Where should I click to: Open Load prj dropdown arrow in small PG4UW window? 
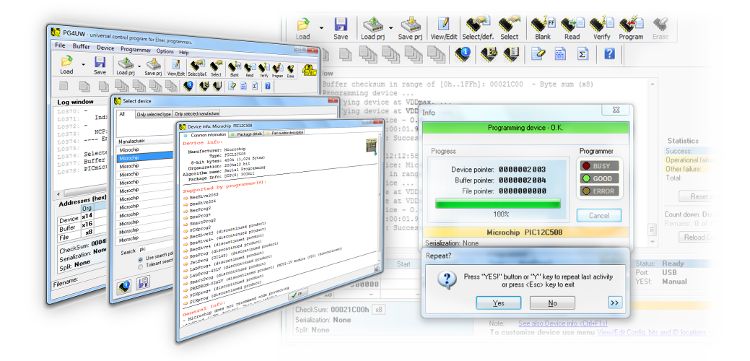pyautogui.click(x=139, y=66)
